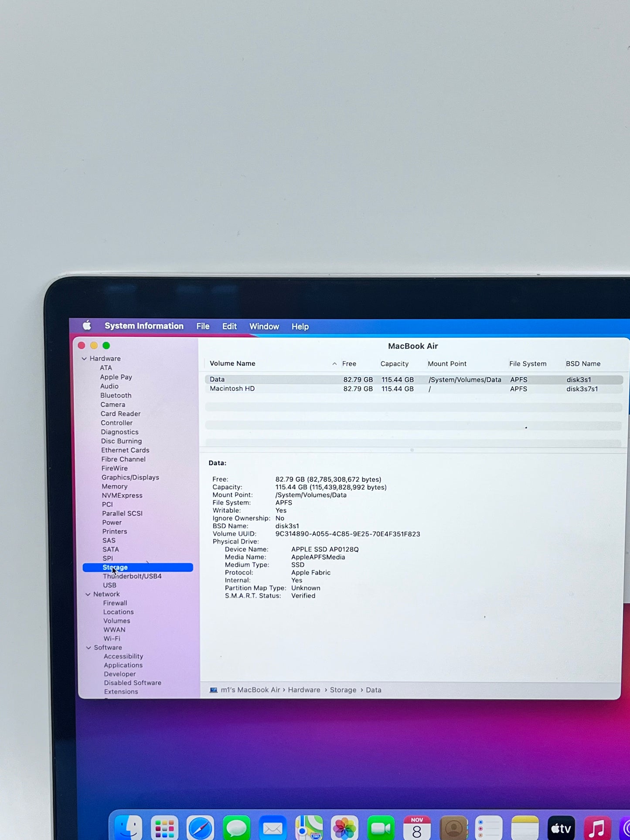This screenshot has height=840, width=630.
Task: Open Contacts app in the Dock
Action: pos(453,827)
